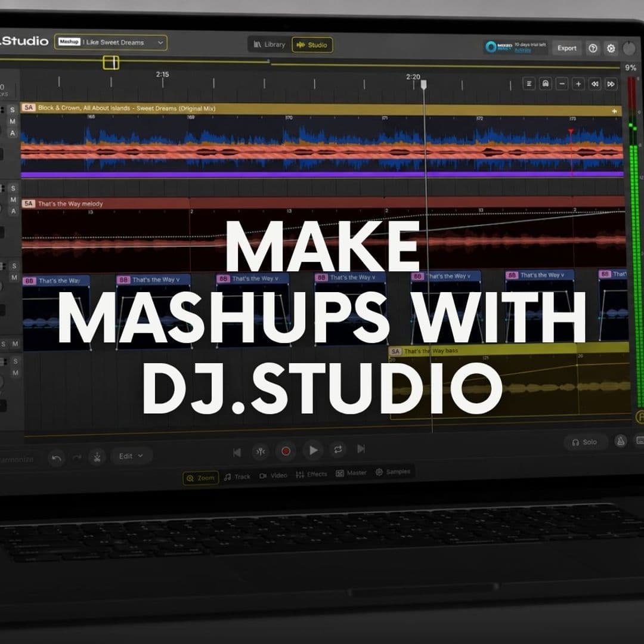
Task: Solo the Sweet Dreams track
Action: [x=13, y=110]
